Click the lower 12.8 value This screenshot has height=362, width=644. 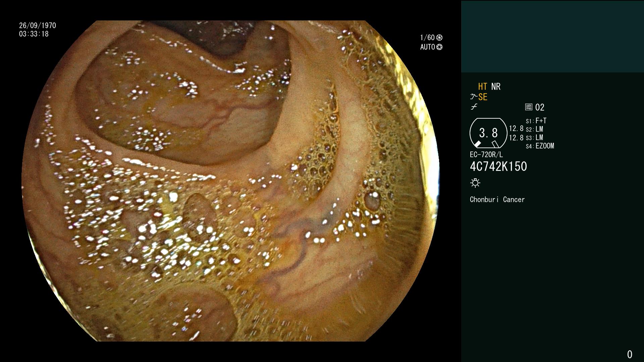pyautogui.click(x=516, y=137)
